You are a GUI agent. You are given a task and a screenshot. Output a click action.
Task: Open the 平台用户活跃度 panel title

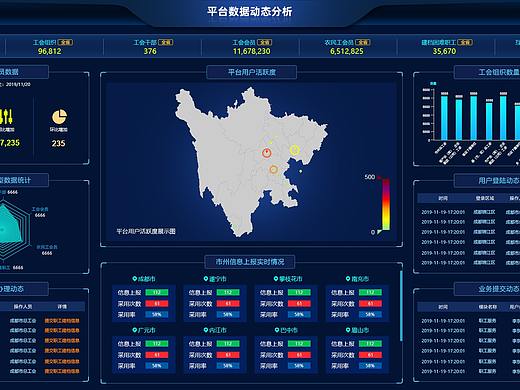(252, 72)
